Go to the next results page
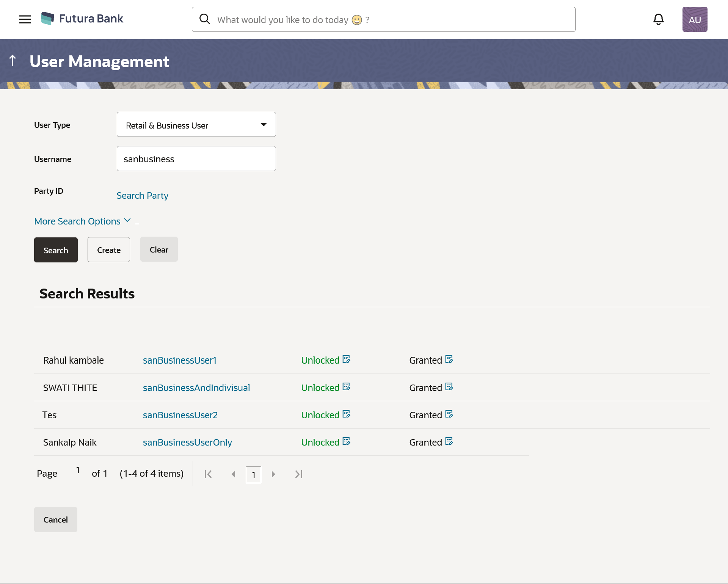Screen dimensions: 728x584 273,474
